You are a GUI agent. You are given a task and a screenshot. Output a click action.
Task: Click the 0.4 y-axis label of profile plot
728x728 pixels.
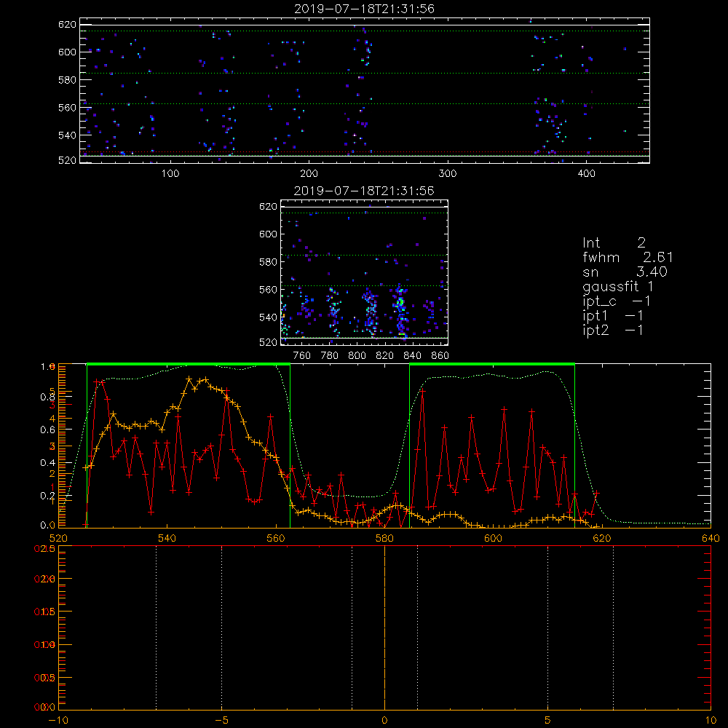click(x=48, y=463)
